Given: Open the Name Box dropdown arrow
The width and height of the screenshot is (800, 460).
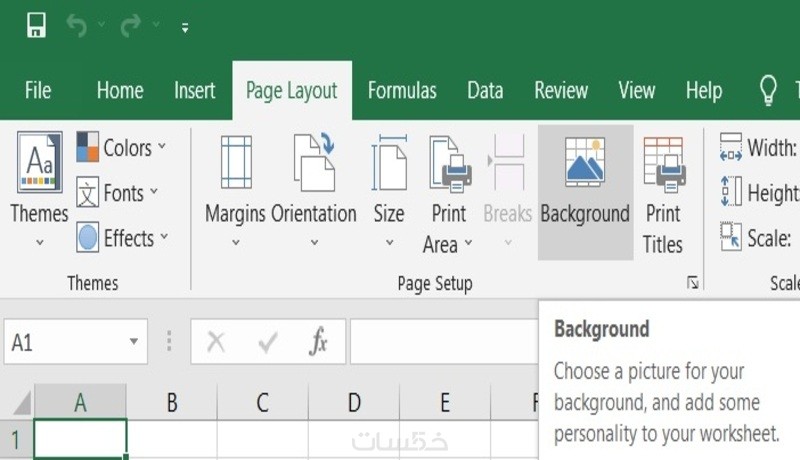Looking at the screenshot, I should point(134,343).
